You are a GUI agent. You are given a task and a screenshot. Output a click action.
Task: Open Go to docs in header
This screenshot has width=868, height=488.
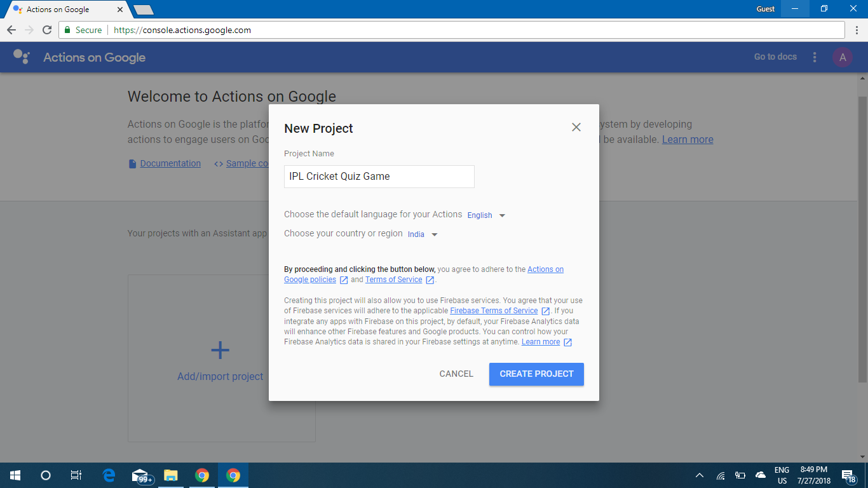[775, 57]
